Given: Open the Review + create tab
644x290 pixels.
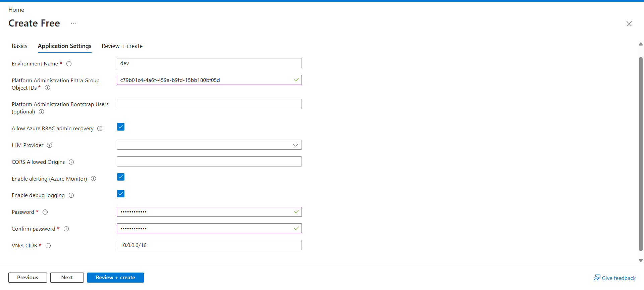Looking at the screenshot, I should pyautogui.click(x=122, y=46).
